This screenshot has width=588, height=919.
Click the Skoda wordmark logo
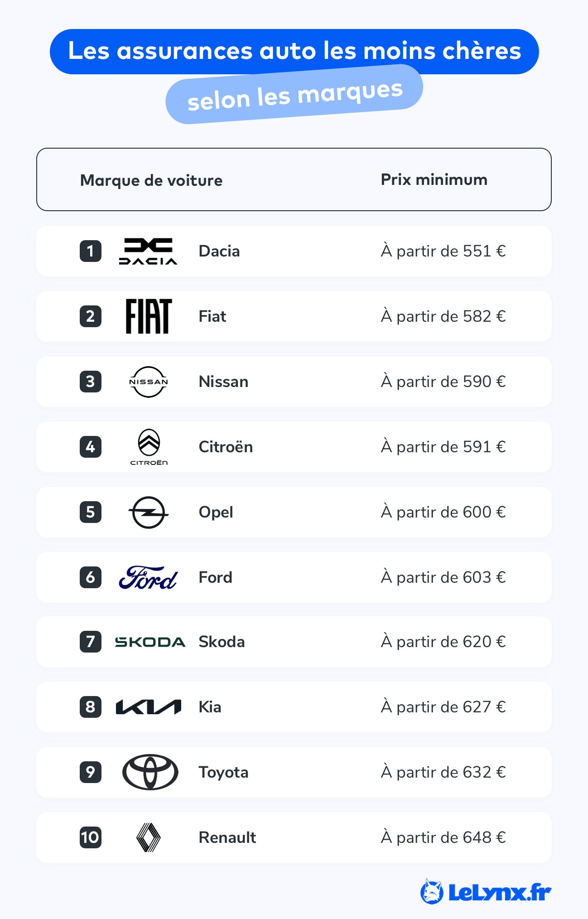tap(150, 642)
